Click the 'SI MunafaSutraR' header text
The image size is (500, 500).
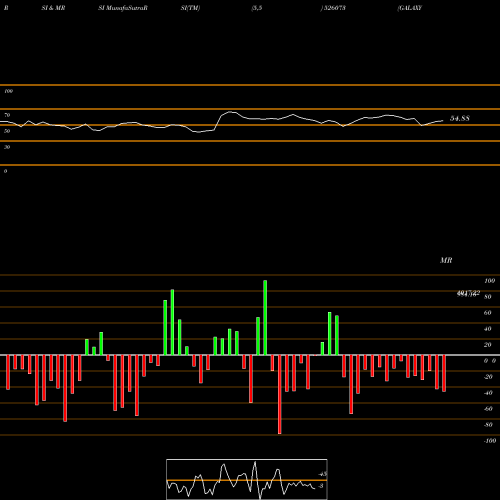[123, 8]
